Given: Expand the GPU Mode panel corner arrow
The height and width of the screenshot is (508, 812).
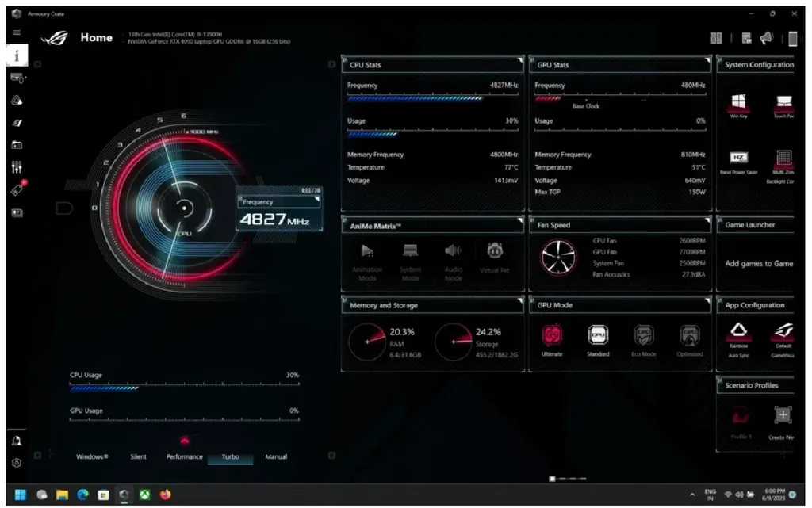Looking at the screenshot, I should click(x=707, y=301).
